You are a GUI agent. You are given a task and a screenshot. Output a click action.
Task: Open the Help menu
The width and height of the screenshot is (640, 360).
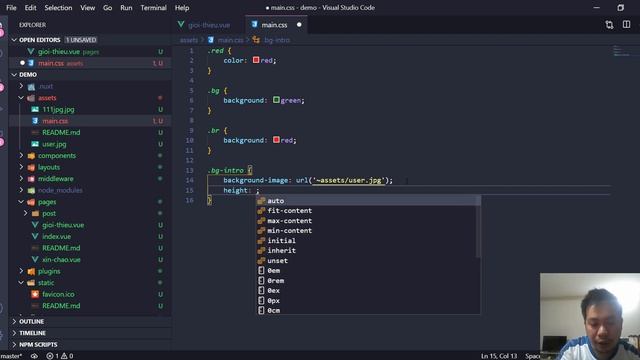[182, 8]
